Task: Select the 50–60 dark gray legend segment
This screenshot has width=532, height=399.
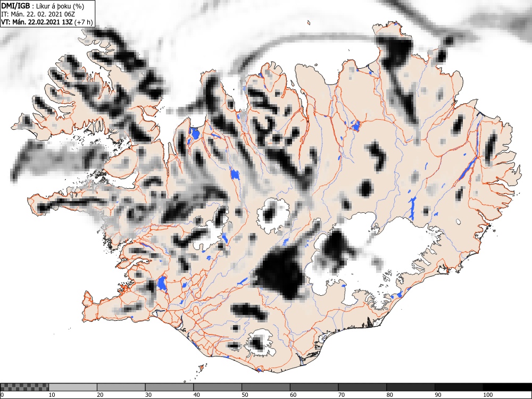Action: pyautogui.click(x=265, y=387)
